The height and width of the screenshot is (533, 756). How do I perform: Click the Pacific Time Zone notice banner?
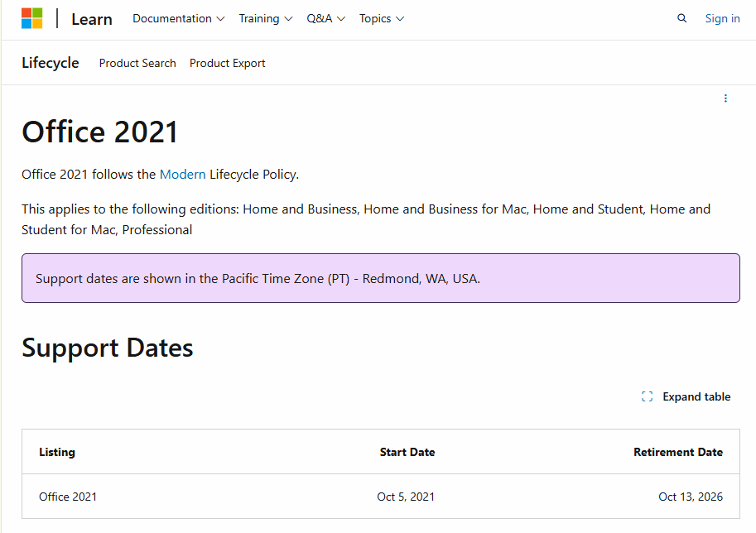click(x=380, y=278)
